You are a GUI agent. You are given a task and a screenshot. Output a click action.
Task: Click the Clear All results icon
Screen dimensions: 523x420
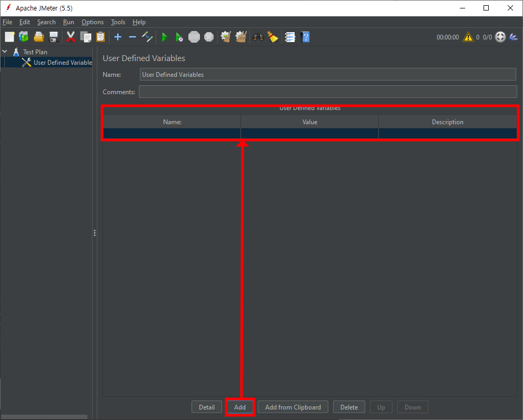[x=241, y=37]
